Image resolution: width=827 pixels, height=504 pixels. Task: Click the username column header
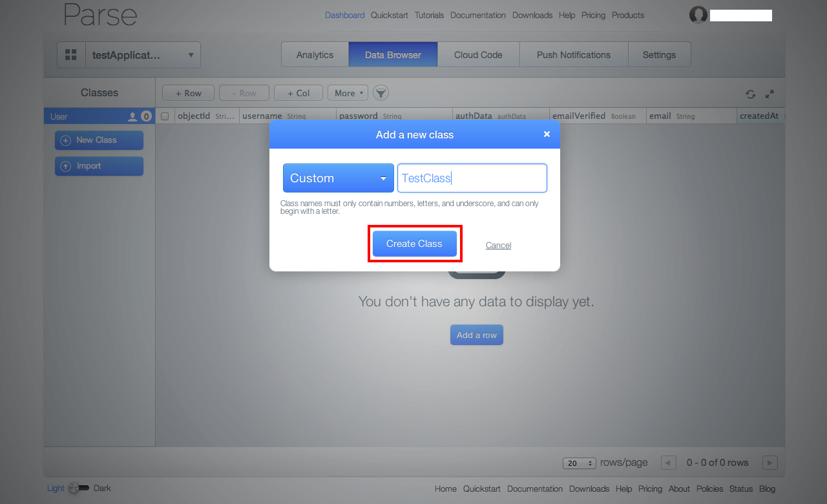[288, 116]
